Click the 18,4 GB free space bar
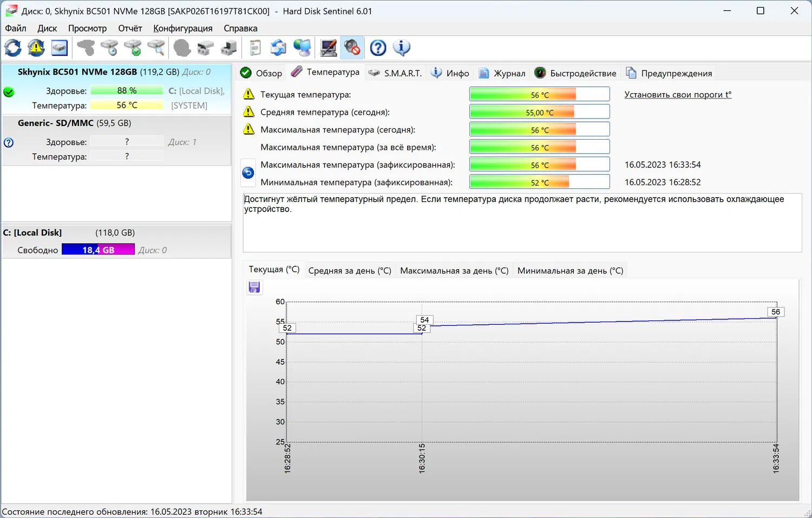The height and width of the screenshot is (518, 812). (98, 250)
